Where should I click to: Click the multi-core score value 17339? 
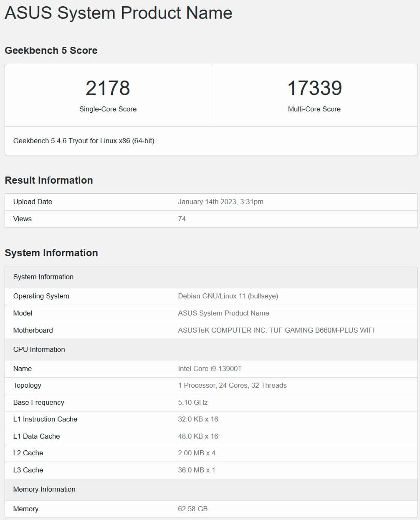coord(314,88)
